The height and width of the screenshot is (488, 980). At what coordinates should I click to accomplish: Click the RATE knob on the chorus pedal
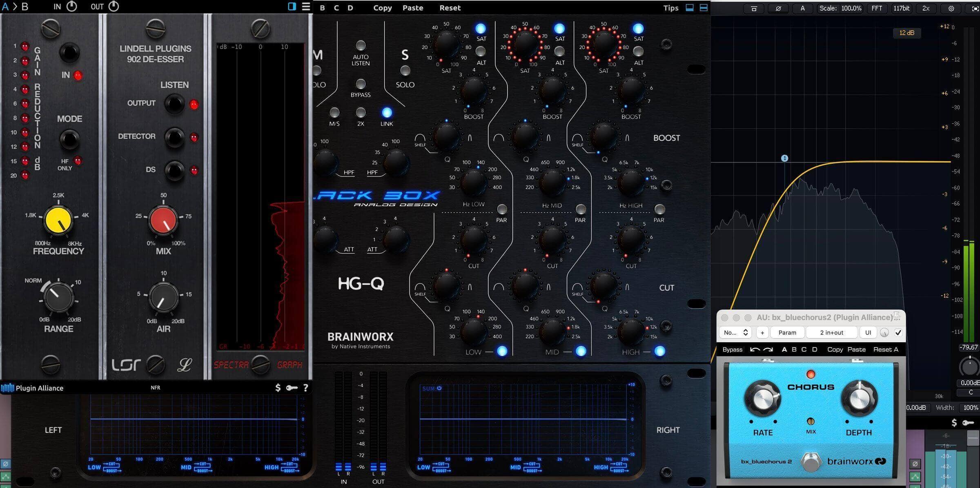762,399
